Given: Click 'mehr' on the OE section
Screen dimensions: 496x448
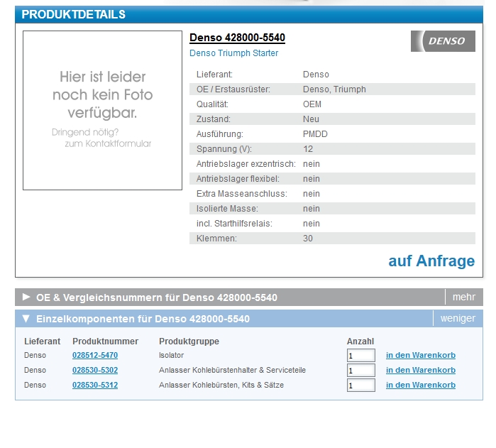Looking at the screenshot, I should click(x=463, y=297).
